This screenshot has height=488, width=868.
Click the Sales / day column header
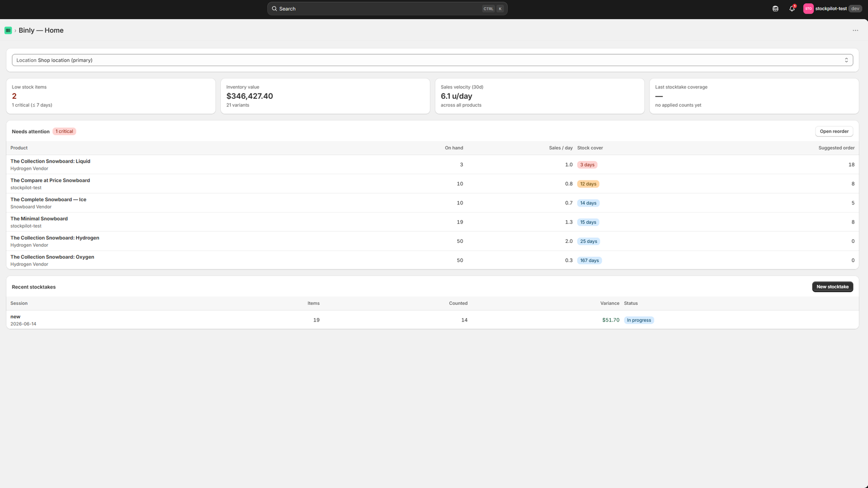[561, 148]
